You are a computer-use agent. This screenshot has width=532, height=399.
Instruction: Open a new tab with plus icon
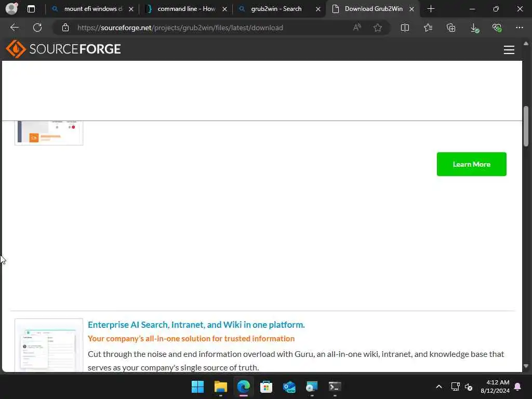click(431, 9)
